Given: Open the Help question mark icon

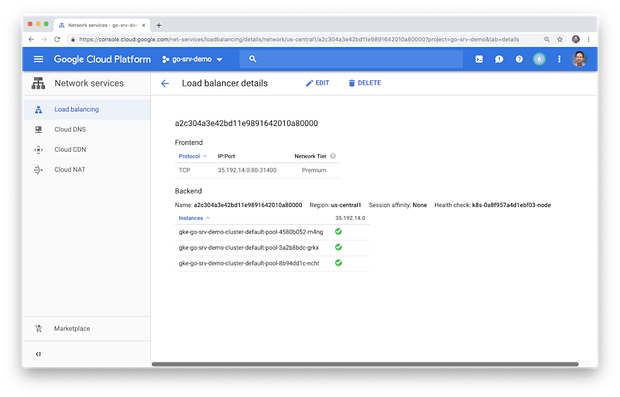Looking at the screenshot, I should coord(519,59).
